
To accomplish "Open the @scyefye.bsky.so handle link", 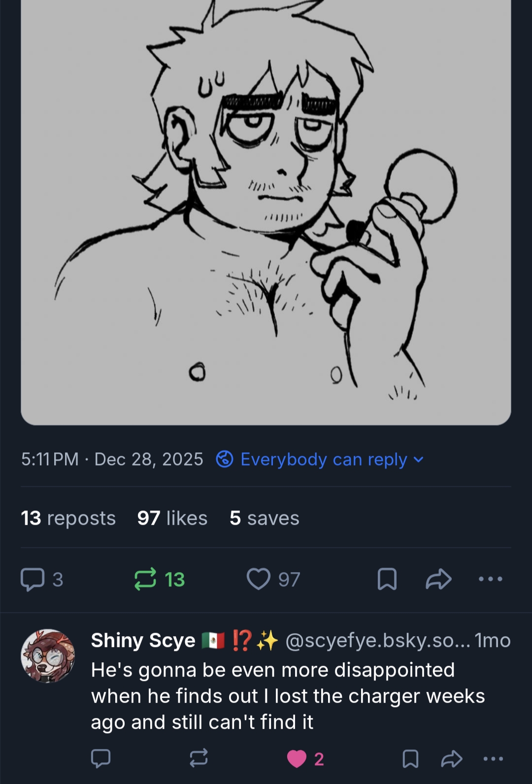I will 377,640.
